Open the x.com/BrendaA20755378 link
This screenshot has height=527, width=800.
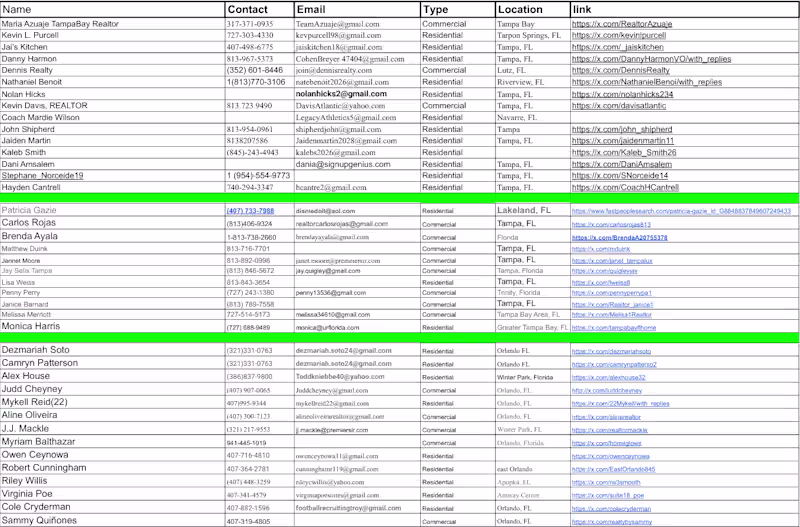pyautogui.click(x=619, y=238)
